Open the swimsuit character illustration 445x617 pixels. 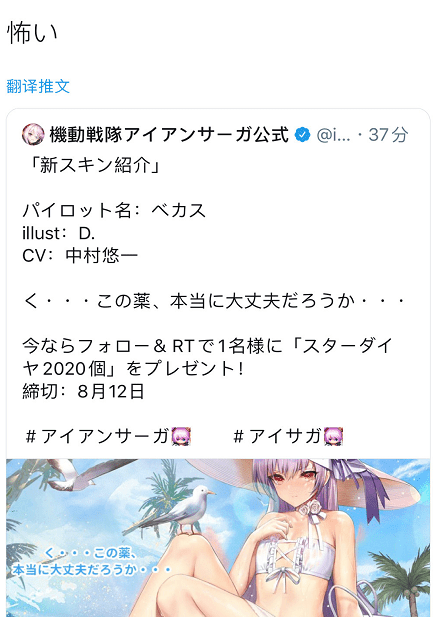point(218,538)
